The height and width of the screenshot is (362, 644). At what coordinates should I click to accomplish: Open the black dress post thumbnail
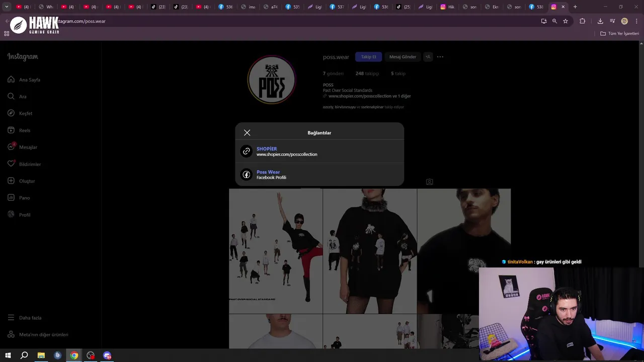point(370,251)
